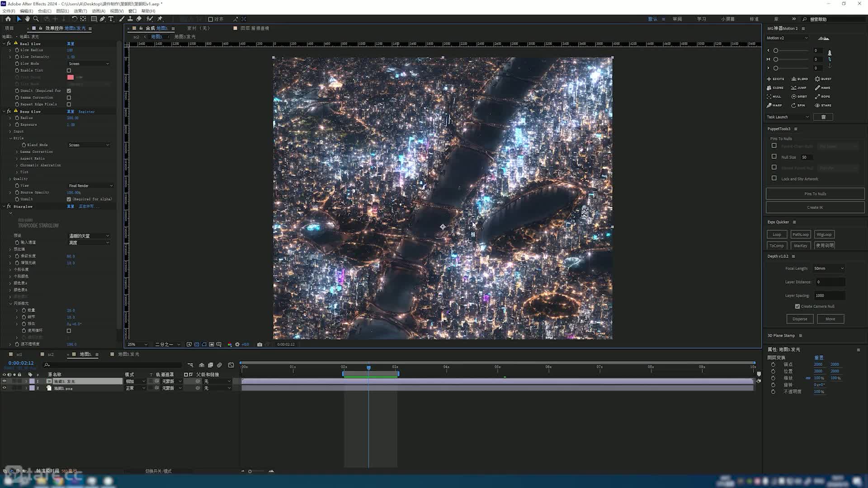The height and width of the screenshot is (488, 868).
Task: Click the Disperse button in Depth panel
Action: point(800,319)
